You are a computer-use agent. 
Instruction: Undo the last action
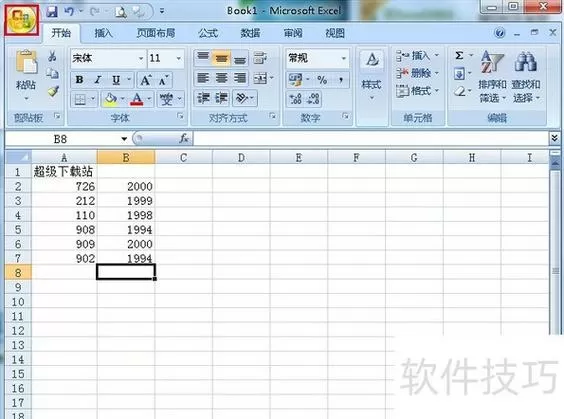[x=69, y=12]
